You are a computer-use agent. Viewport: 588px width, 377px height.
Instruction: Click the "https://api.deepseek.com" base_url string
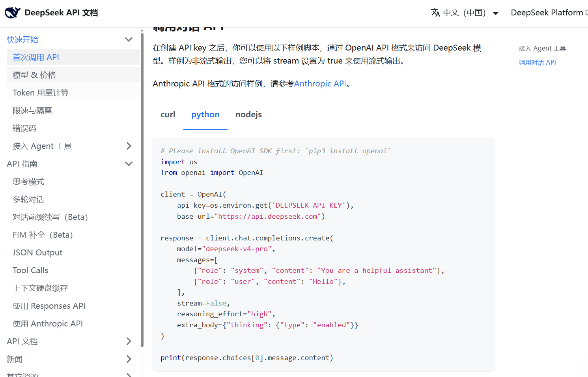pos(268,216)
